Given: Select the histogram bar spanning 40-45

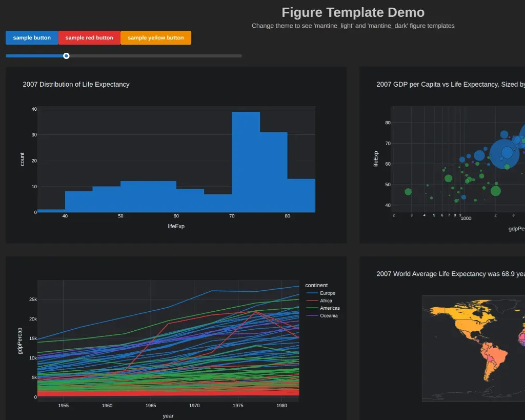Looking at the screenshot, I should tap(78, 202).
